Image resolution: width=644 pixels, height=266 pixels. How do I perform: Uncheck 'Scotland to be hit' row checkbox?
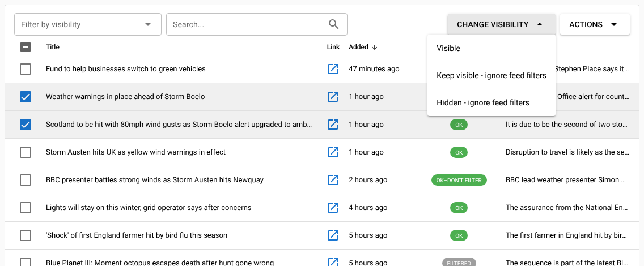[26, 124]
